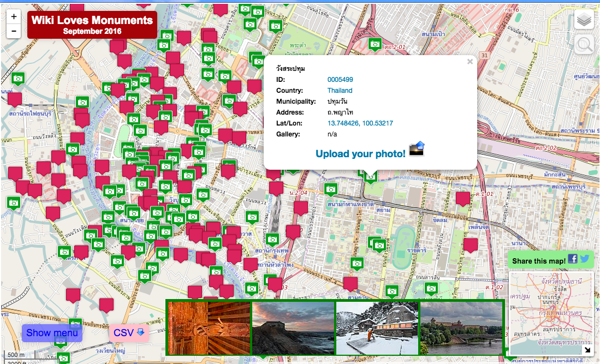This screenshot has height=364, width=600.
Task: Click the Upload your photo! link
Action: coord(360,154)
